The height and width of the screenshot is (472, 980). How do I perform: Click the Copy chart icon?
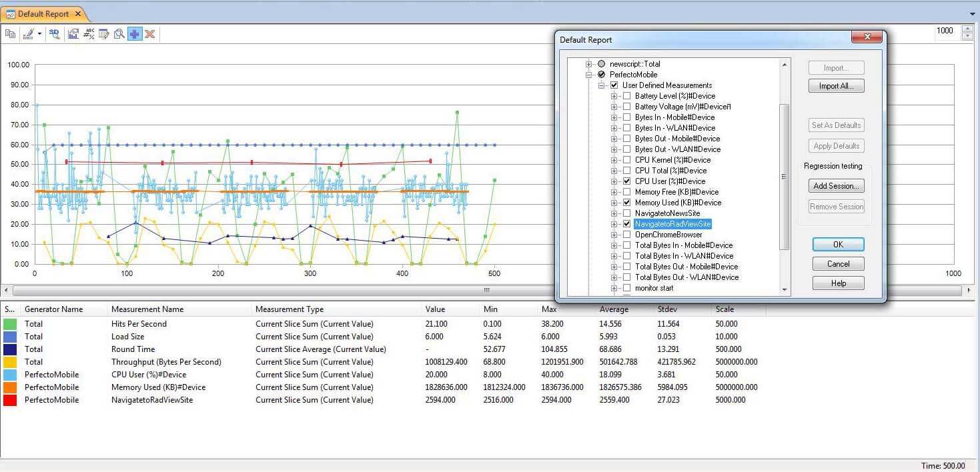pos(10,34)
